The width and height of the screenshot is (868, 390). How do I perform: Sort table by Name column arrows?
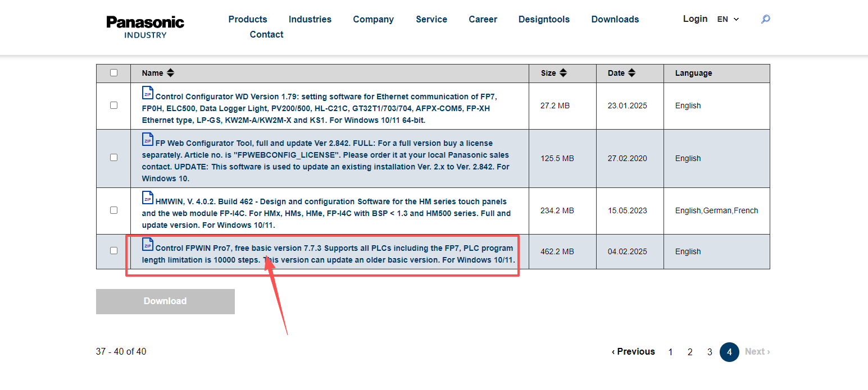[171, 73]
